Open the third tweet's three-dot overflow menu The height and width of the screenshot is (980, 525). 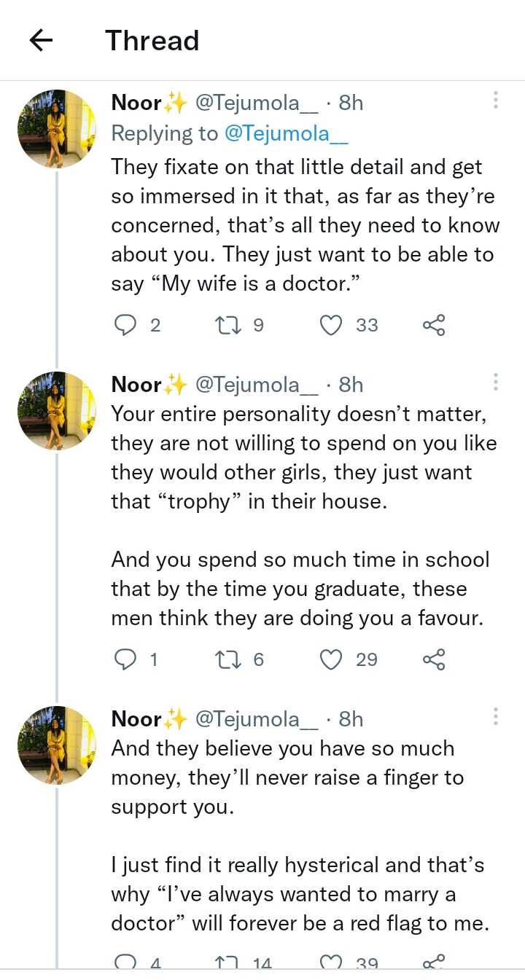pos(495,716)
